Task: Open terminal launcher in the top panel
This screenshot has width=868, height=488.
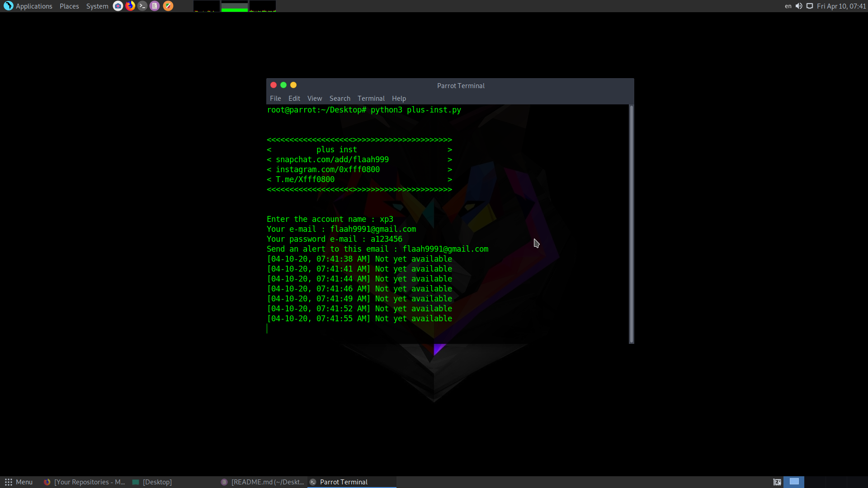Action: point(142,6)
